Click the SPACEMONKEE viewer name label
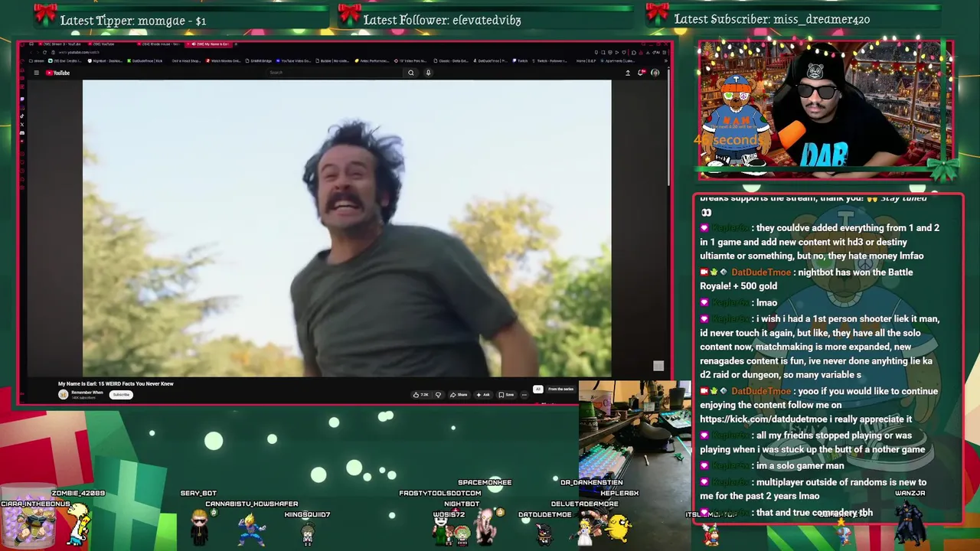Viewport: 980px width, 551px height. tap(485, 483)
